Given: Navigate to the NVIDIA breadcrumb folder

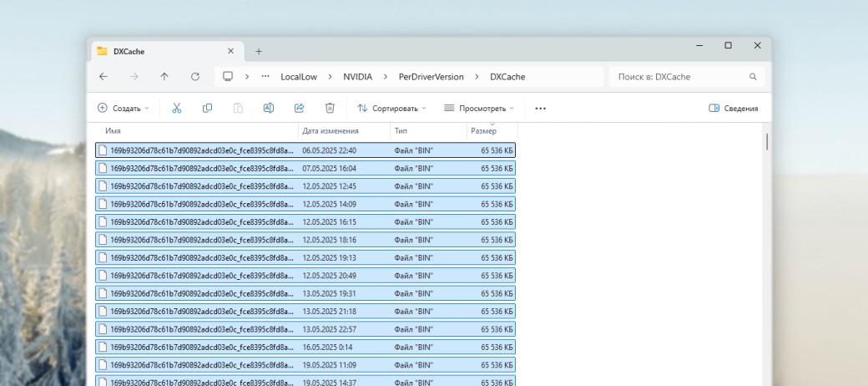Looking at the screenshot, I should click(x=357, y=77).
